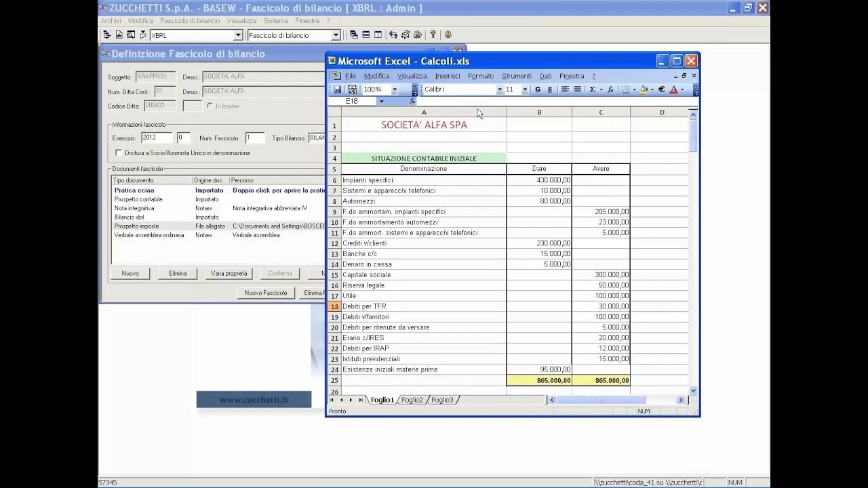The width and height of the screenshot is (868, 488).
Task: Open the Excel Dati menu
Action: [545, 76]
